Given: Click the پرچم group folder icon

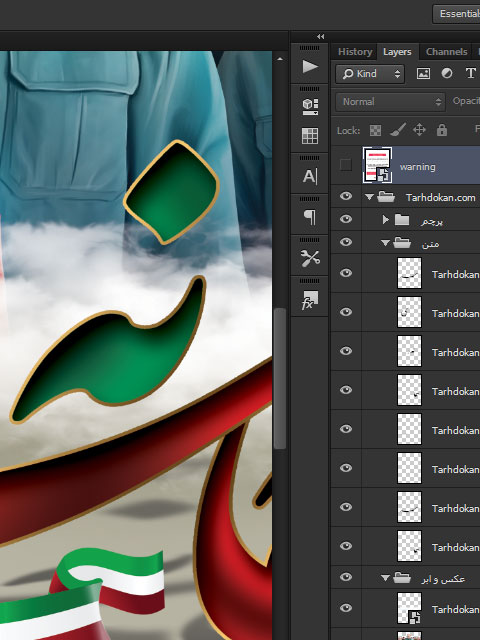Looking at the screenshot, I should (402, 220).
